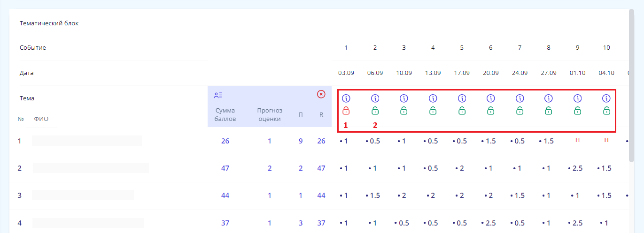Toggle the green padlock under 06.09
The height and width of the screenshot is (233, 644).
coord(375,111)
